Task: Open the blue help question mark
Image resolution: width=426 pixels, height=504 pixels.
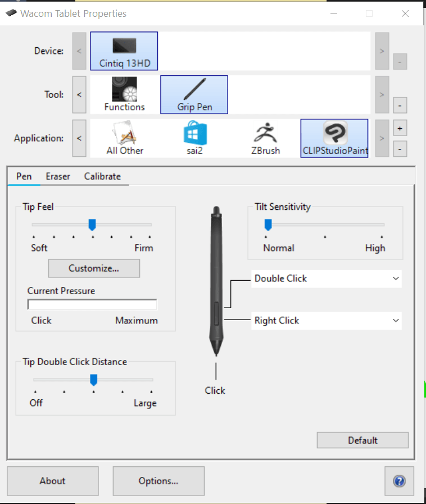Action: pos(400,481)
